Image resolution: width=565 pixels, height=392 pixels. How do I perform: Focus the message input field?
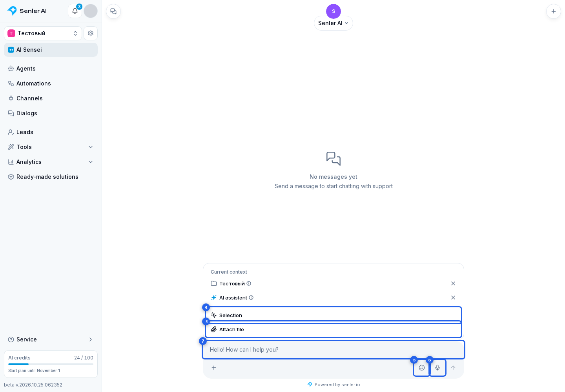pyautogui.click(x=334, y=350)
